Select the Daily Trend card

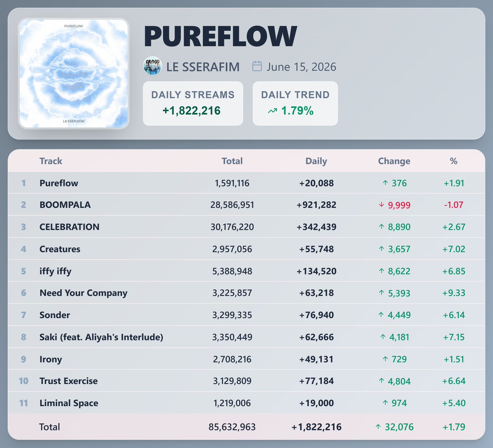(x=295, y=103)
